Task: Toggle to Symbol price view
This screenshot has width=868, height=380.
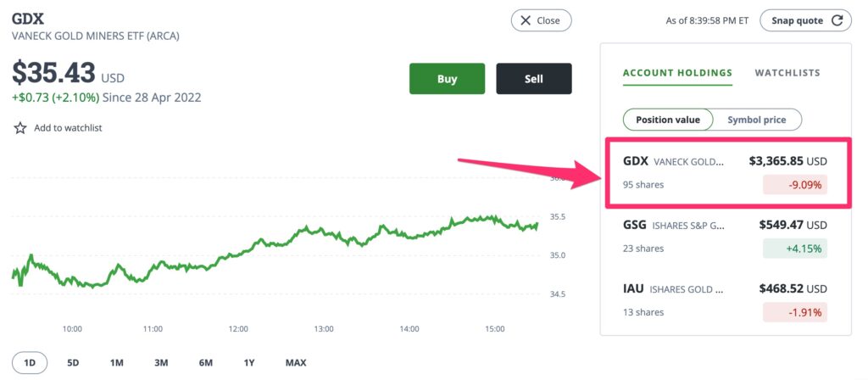Action: (757, 120)
